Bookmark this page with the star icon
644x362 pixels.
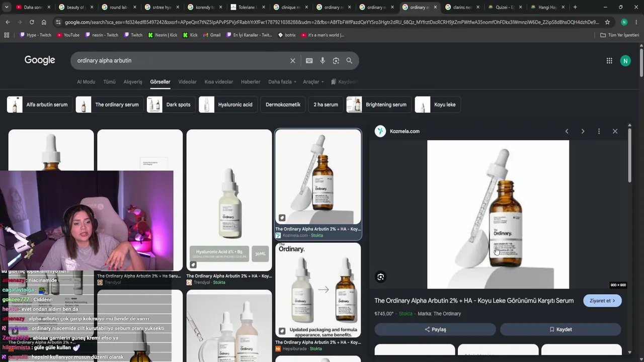click(607, 22)
